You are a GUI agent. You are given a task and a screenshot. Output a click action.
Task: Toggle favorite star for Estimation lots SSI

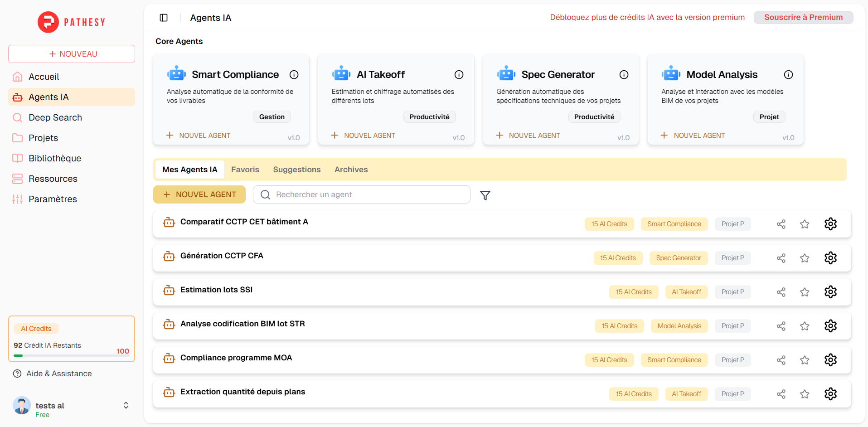tap(805, 292)
